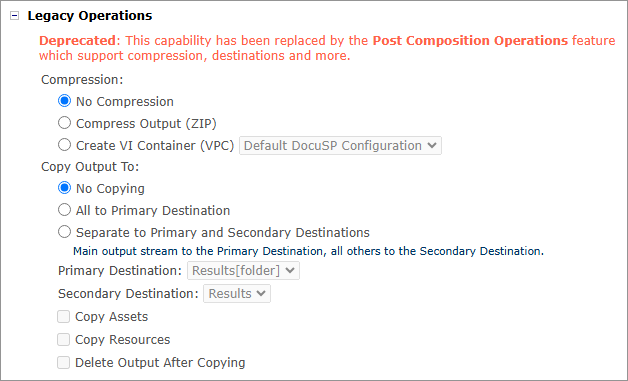The width and height of the screenshot is (628, 381).
Task: Select the No Compression radio button
Action: click(x=64, y=101)
